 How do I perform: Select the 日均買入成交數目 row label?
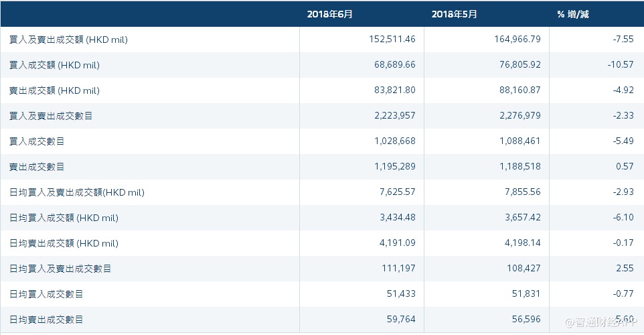click(46, 294)
